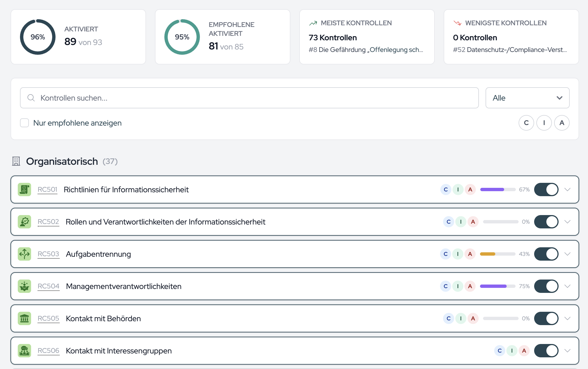Viewport: 588px width, 369px height.
Task: Click the C badge on RC505 row
Action: tap(449, 318)
